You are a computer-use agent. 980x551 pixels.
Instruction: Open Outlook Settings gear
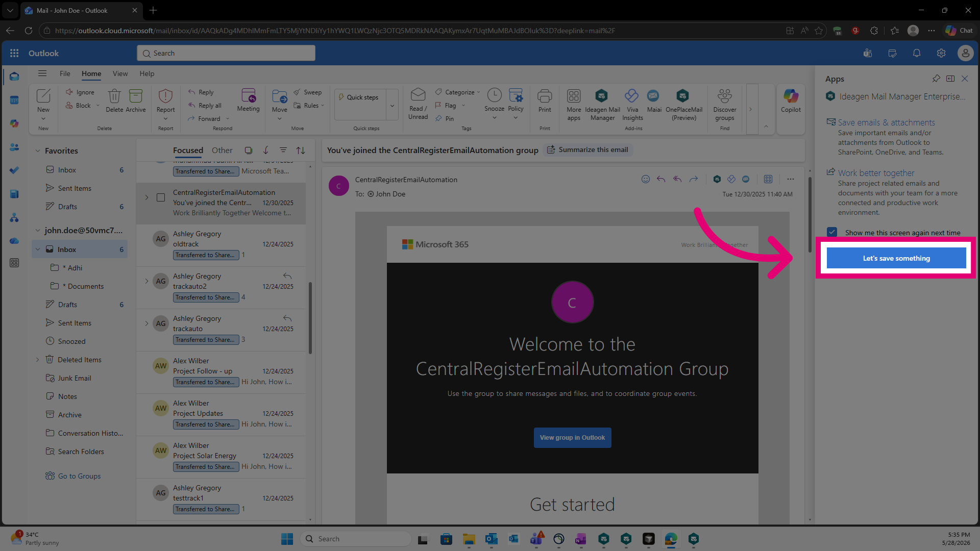tap(941, 53)
